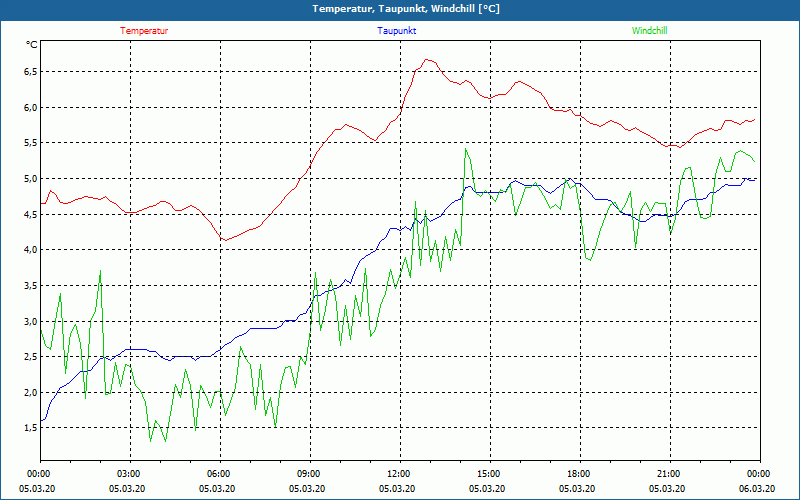
Task: Click the chart title Temperatur, Taupunkt, Windchill
Action: tap(406, 9)
